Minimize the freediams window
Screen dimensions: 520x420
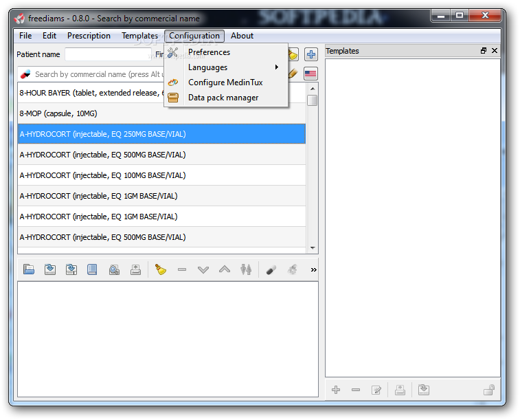coord(441,15)
